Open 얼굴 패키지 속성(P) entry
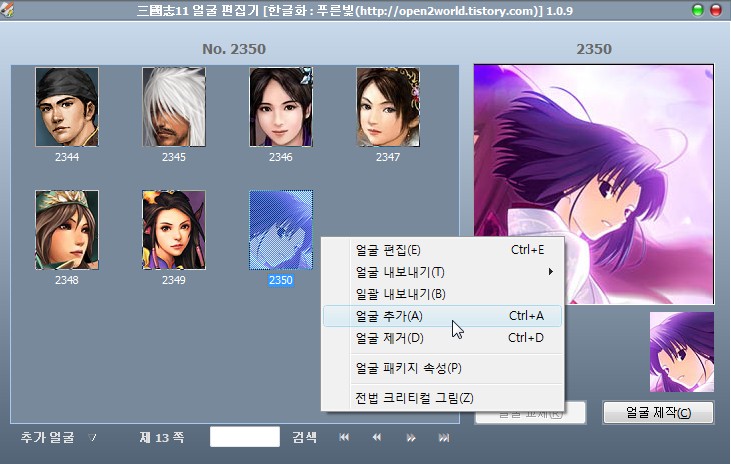 tap(442, 368)
